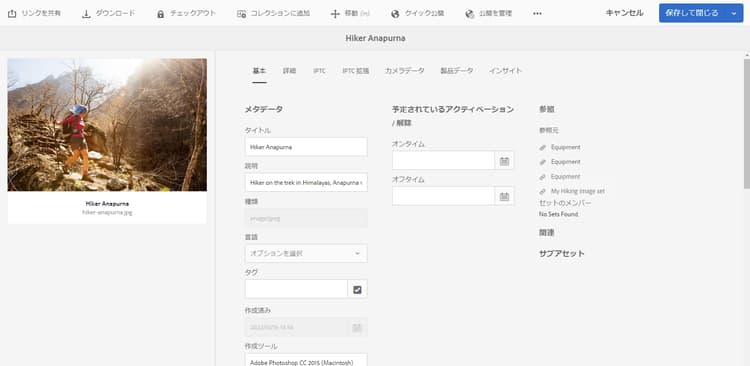Click the download arrow icon
750x366 pixels.
point(86,13)
